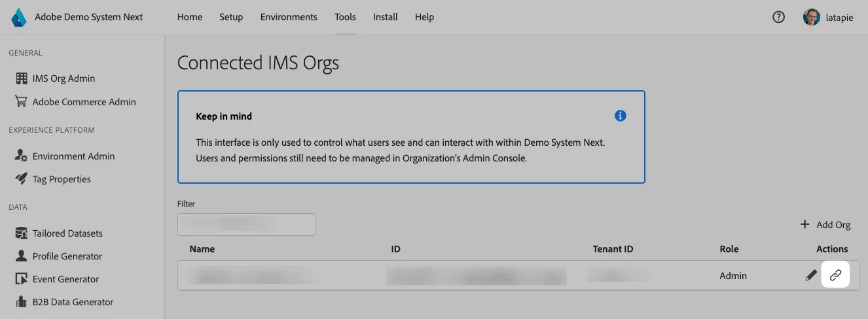This screenshot has height=319, width=868.
Task: Click the IMS Org Admin building icon
Action: [22, 78]
